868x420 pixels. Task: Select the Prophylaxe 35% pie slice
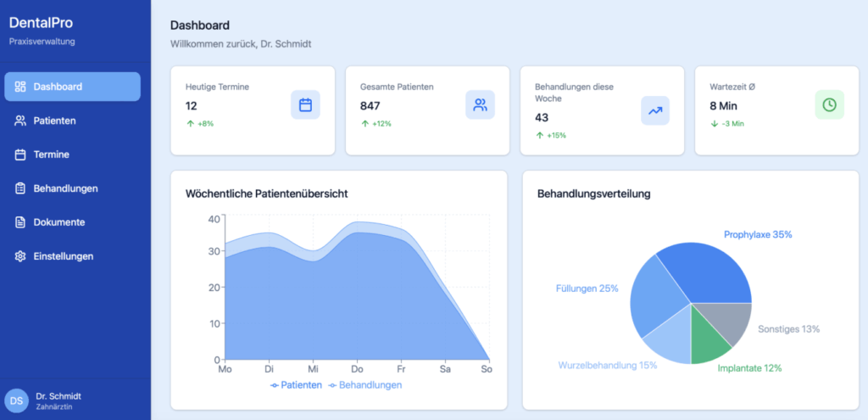[710, 270]
